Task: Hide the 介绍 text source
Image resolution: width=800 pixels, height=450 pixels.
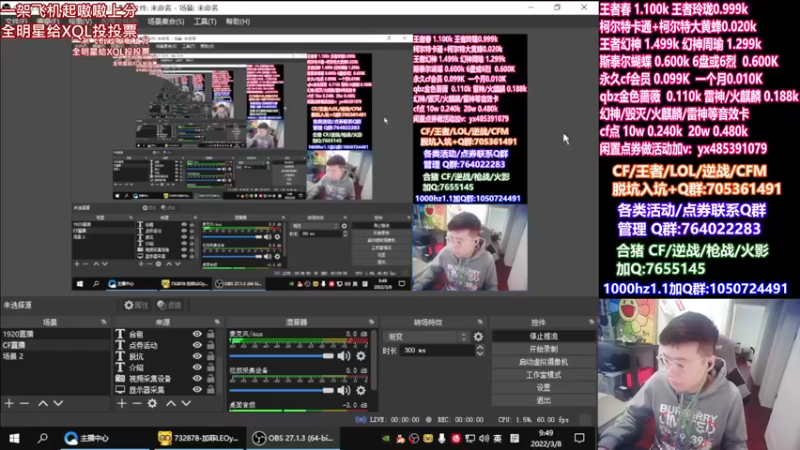Action: (x=197, y=367)
